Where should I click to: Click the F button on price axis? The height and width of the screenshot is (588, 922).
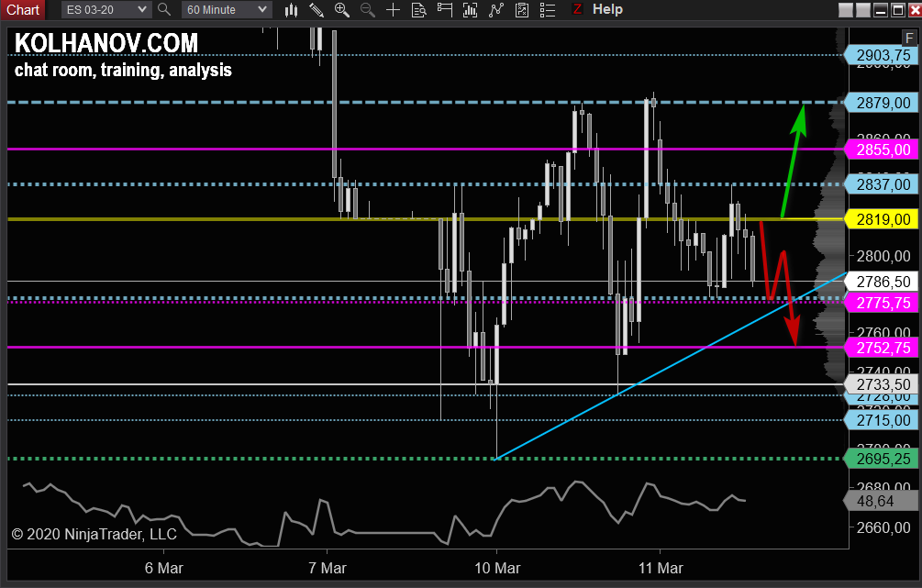pyautogui.click(x=907, y=39)
